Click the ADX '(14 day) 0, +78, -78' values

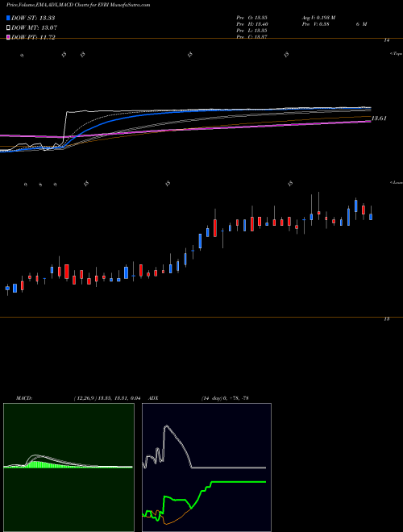pos(225,398)
